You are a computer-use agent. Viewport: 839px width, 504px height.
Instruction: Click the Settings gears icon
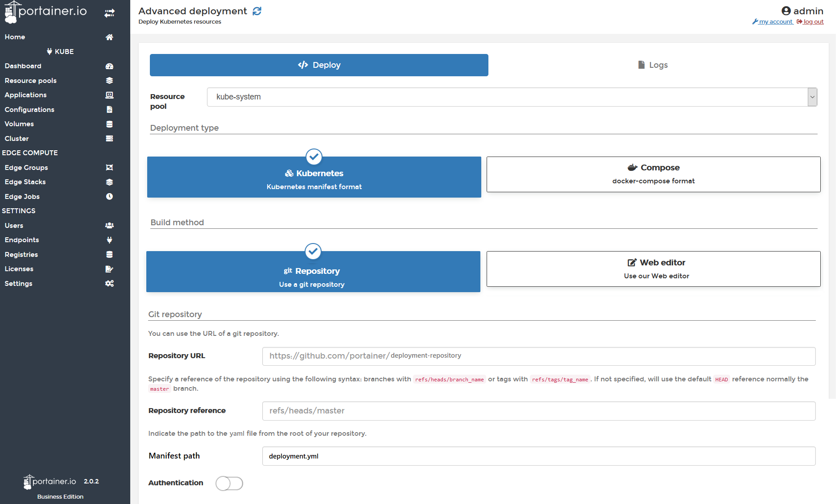click(109, 284)
